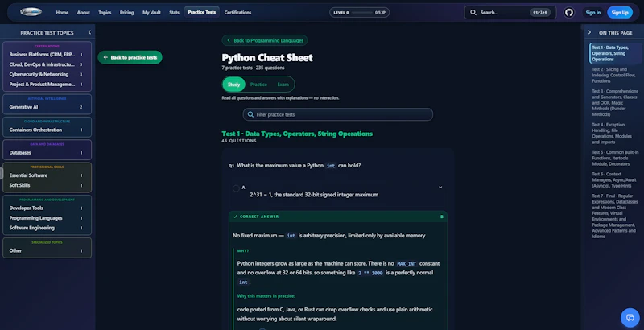
Task: Click the '2 ** 1000' code snippet
Action: pos(370,273)
